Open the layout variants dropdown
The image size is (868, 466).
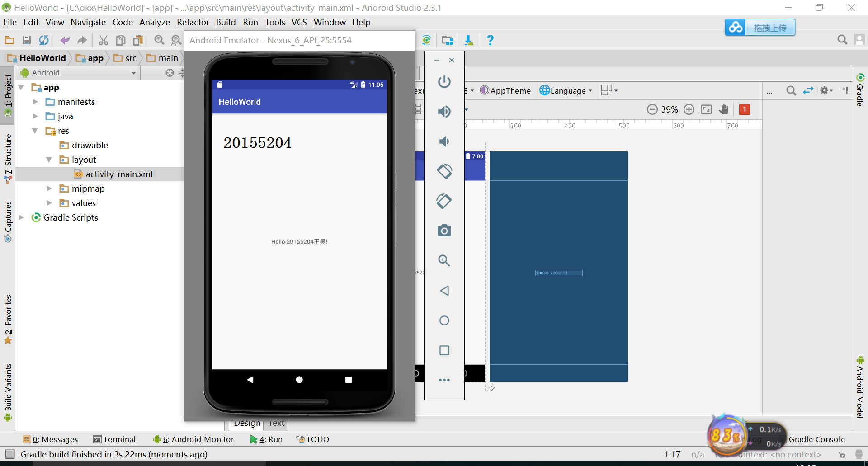609,90
